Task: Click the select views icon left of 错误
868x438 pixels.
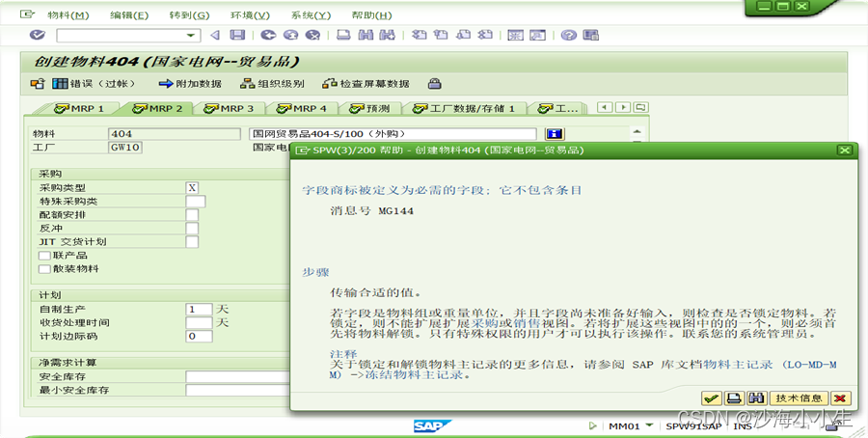Action: pyautogui.click(x=38, y=84)
